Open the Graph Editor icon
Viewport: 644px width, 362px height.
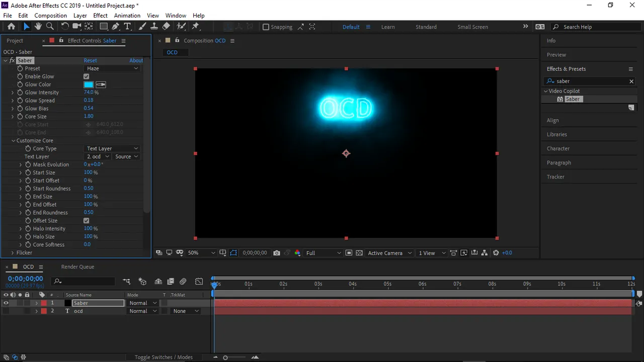pos(199,282)
